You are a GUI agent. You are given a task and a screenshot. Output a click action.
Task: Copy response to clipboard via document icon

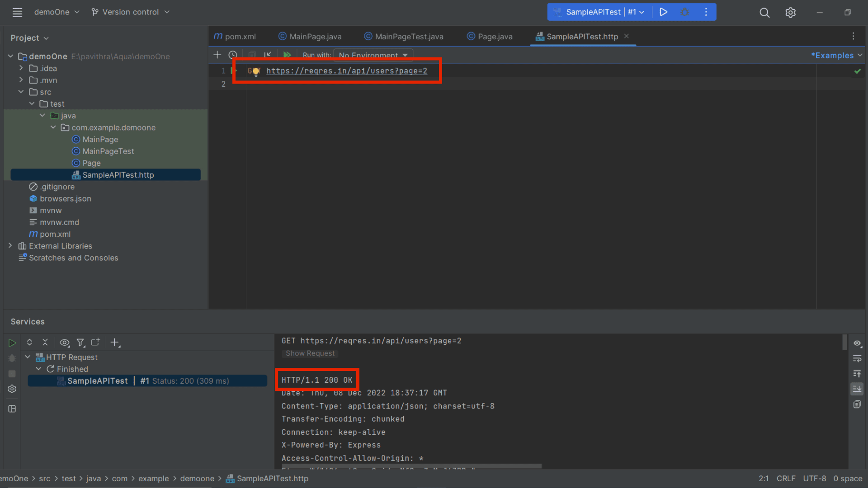[858, 404]
